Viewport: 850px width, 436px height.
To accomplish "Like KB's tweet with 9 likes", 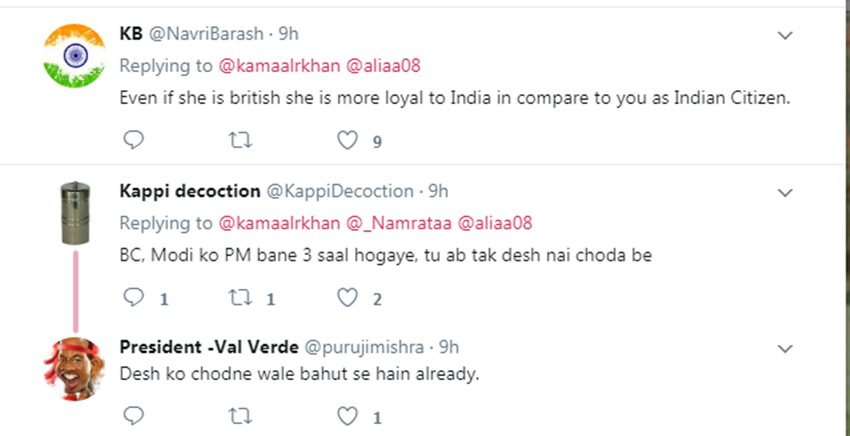I will click(x=347, y=140).
